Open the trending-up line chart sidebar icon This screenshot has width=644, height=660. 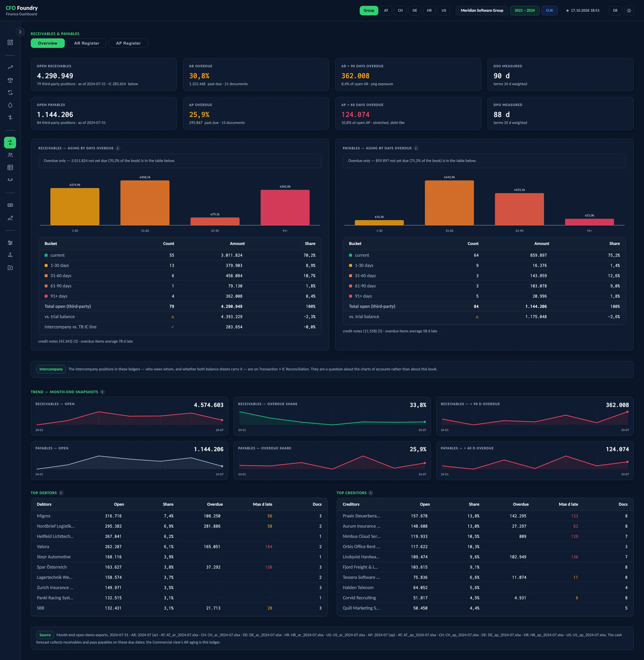(10, 68)
